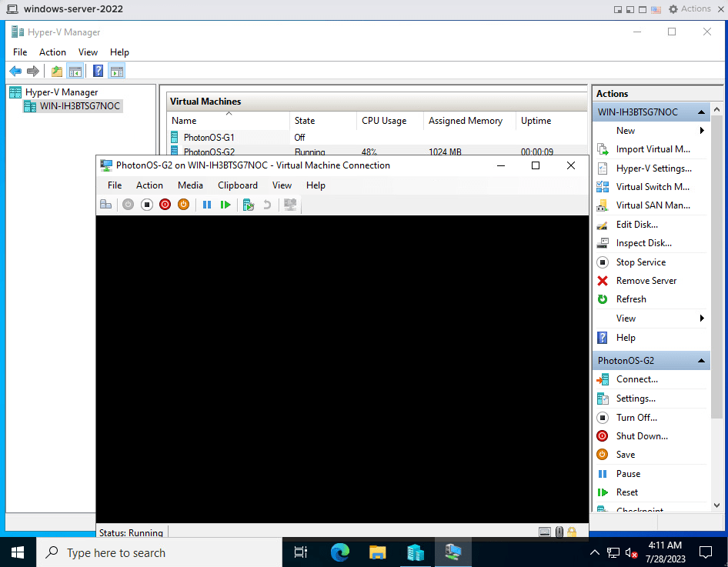This screenshot has height=567, width=728.
Task: Click Edit Disk action
Action: [x=636, y=224]
